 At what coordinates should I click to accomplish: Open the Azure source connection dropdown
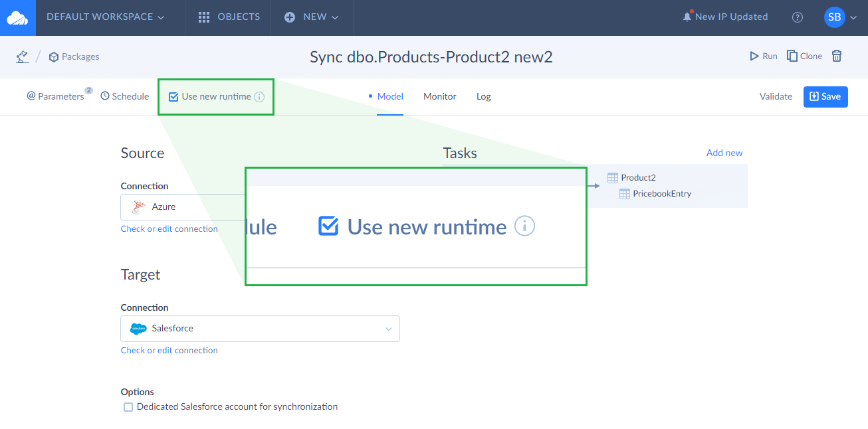point(183,207)
